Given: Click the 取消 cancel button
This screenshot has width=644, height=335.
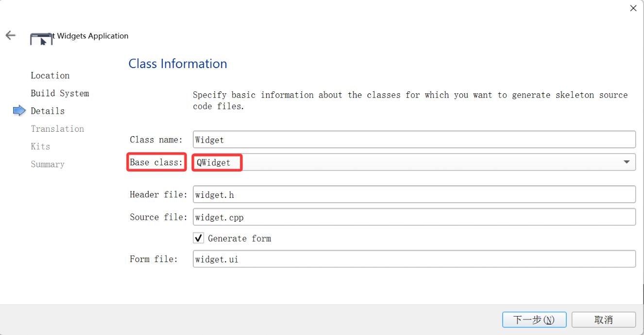Looking at the screenshot, I should 604,320.
